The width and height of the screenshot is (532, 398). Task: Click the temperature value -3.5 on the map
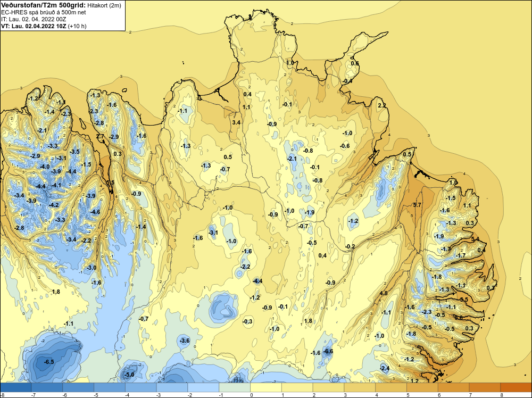[x=74, y=152]
